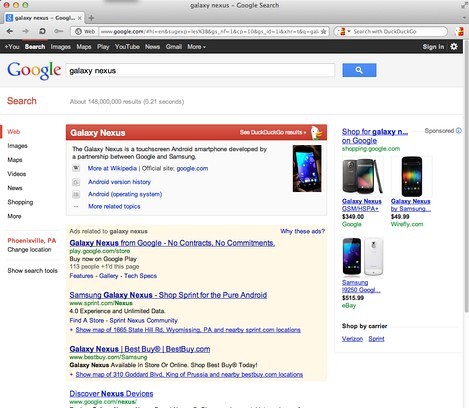Open 'Galaxy Nexus from Google - No Contracts' ad
Image resolution: width=469 pixels, height=408 pixels.
click(172, 243)
